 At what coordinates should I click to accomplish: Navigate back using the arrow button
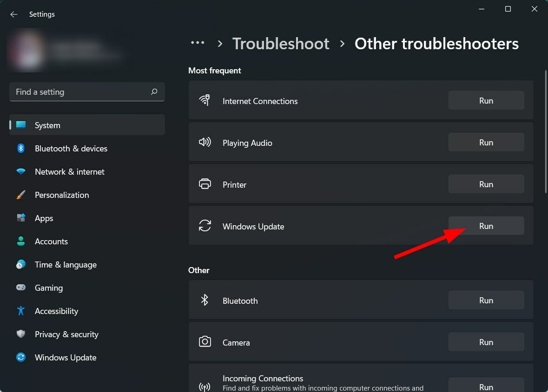click(13, 14)
